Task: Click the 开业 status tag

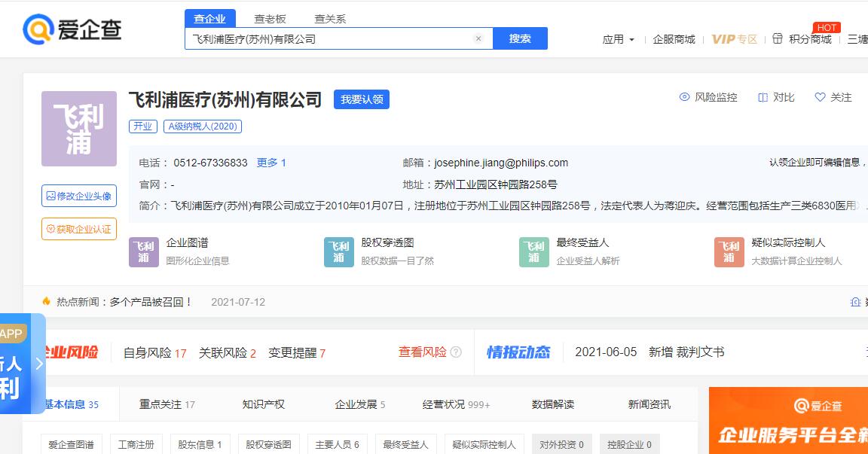Action: (143, 126)
